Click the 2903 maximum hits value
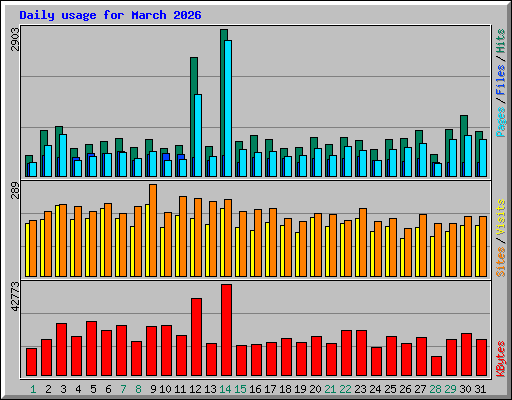The width and height of the screenshot is (512, 400). coord(15,39)
